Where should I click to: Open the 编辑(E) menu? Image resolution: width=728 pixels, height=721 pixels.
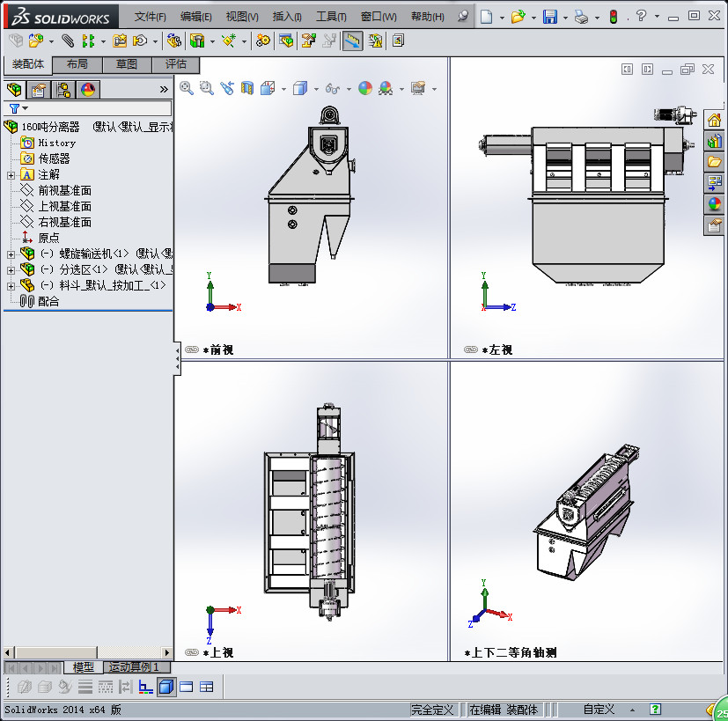click(x=196, y=18)
